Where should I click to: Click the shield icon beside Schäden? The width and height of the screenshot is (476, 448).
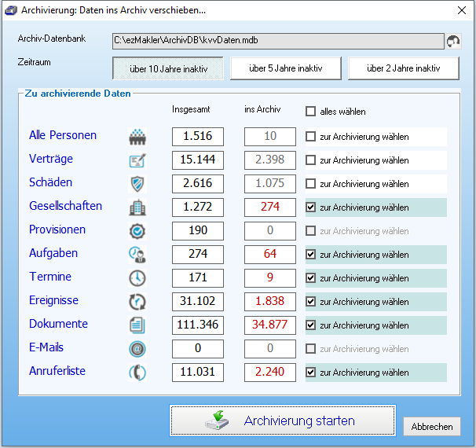click(x=138, y=184)
